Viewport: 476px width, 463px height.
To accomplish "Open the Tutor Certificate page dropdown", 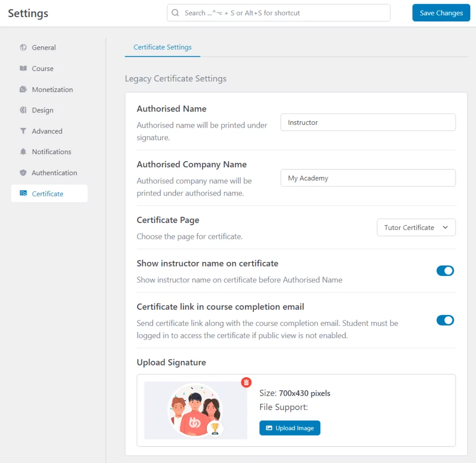I will [416, 228].
